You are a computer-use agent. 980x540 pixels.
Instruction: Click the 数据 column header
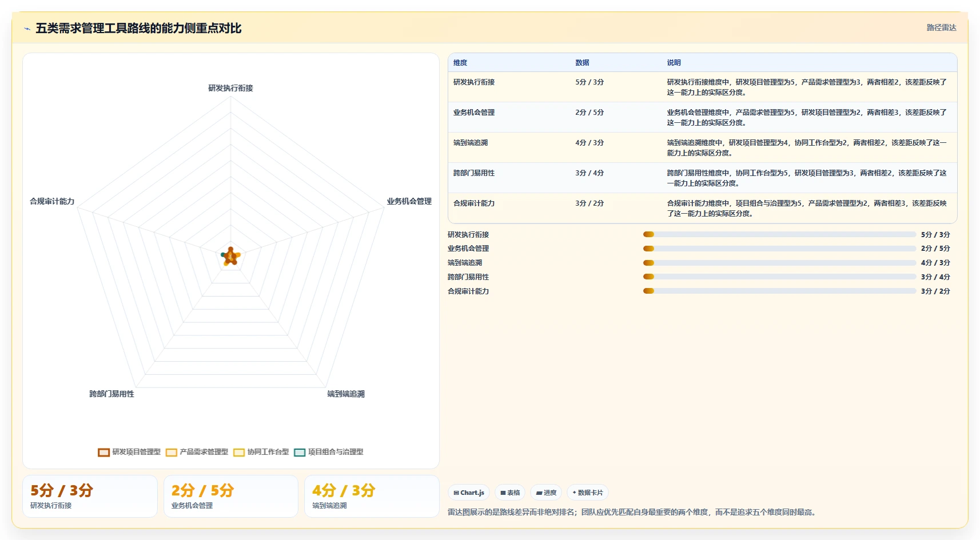click(x=582, y=63)
